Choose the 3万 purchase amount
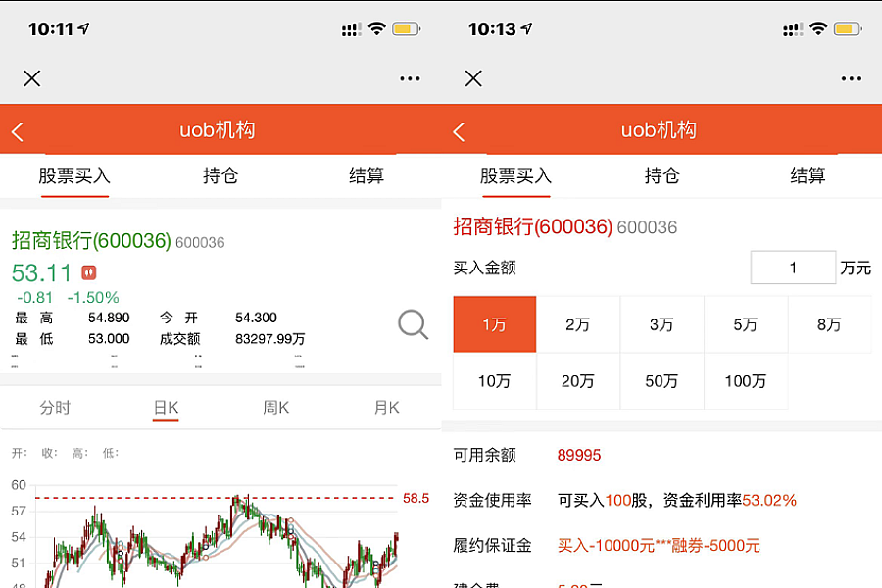This screenshot has width=882, height=588. click(x=662, y=324)
